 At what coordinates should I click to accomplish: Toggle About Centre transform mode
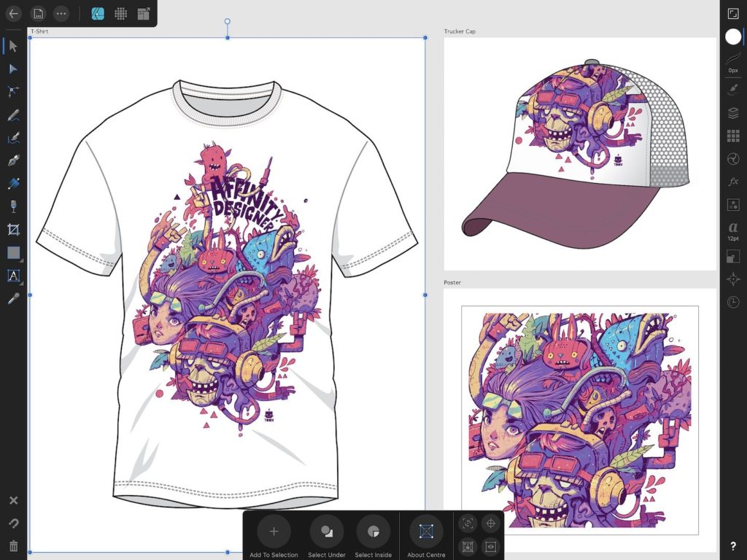coord(426,531)
